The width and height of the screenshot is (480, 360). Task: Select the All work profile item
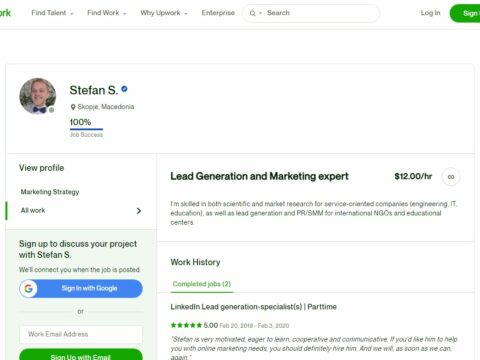[x=81, y=211]
